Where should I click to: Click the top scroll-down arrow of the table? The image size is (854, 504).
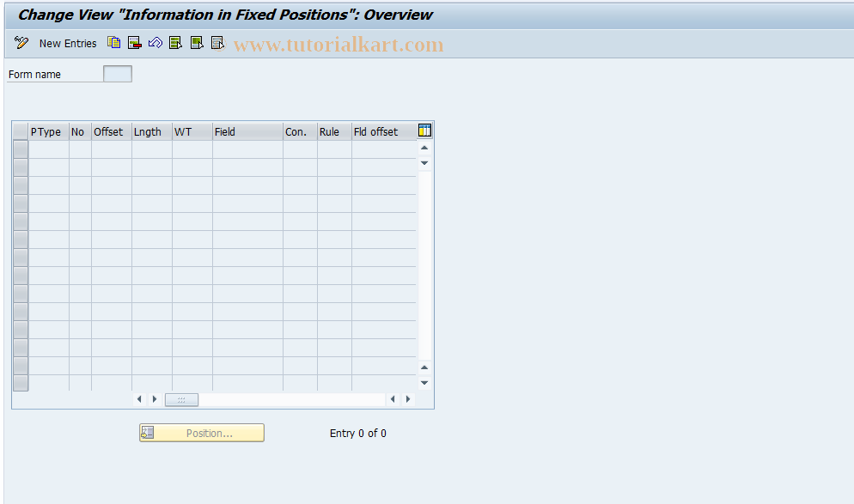click(424, 163)
